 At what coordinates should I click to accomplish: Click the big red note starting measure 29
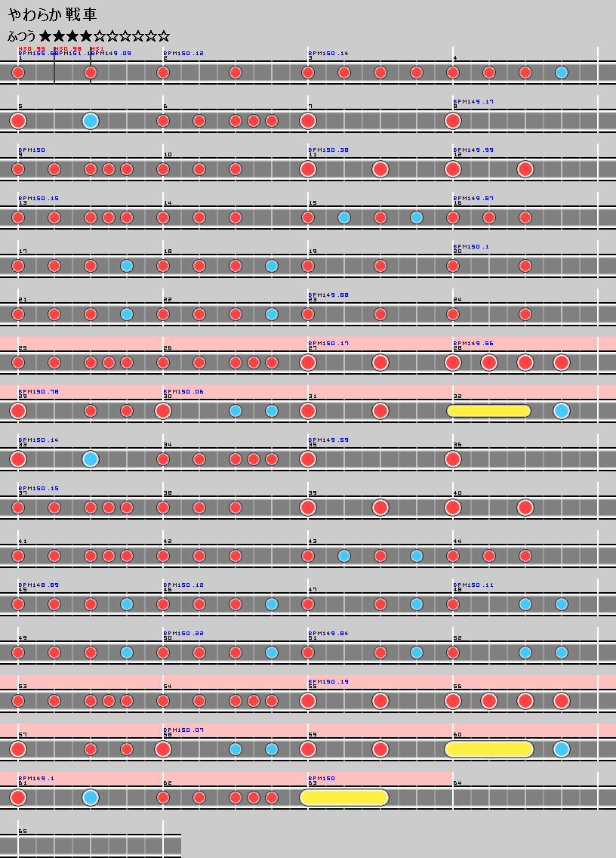tap(18, 411)
